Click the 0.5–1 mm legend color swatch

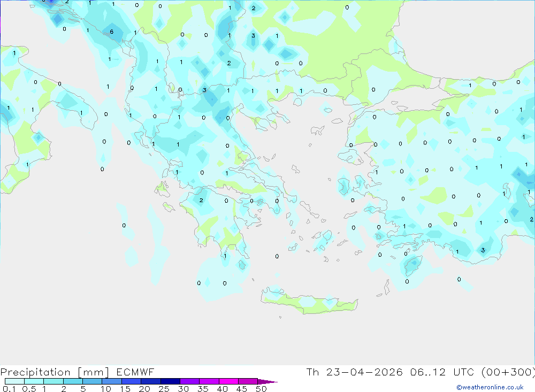(34, 381)
